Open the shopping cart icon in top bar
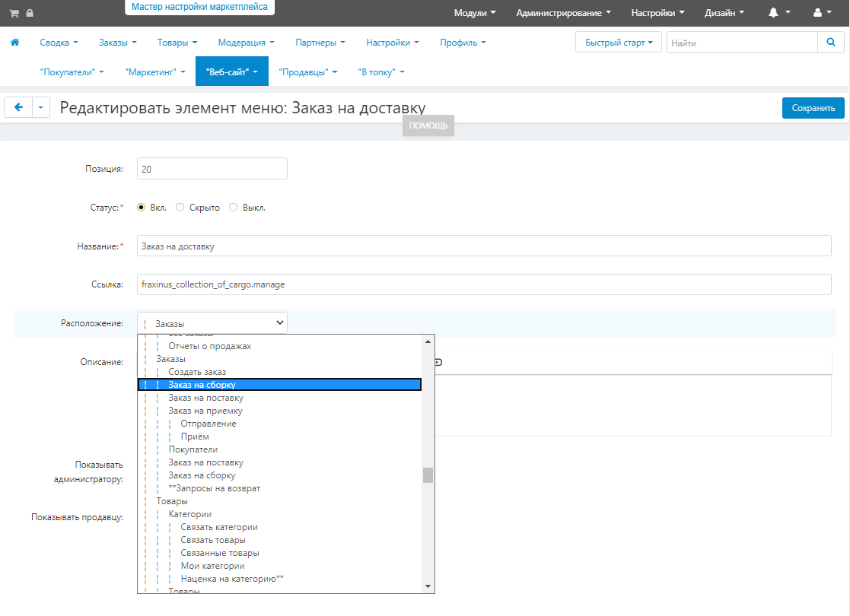 14,13
